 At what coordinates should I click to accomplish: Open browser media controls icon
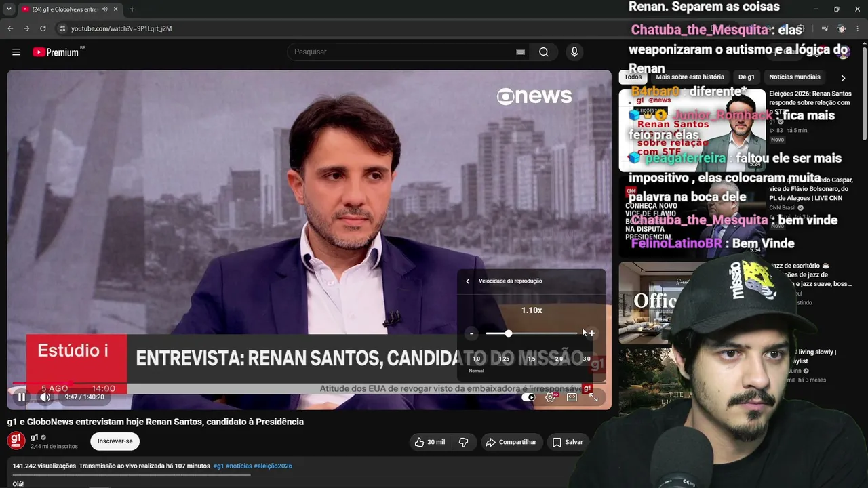click(x=825, y=28)
